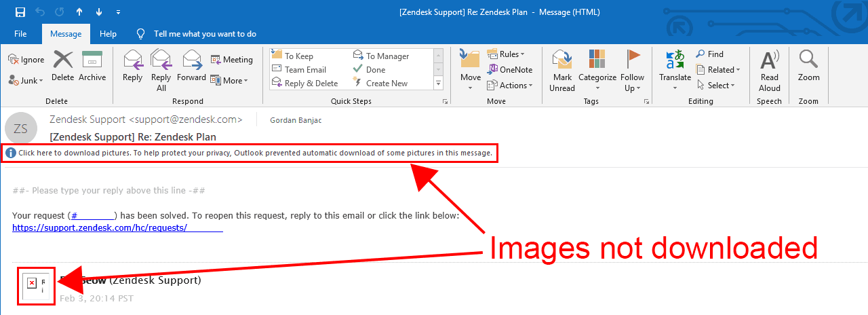Image resolution: width=868 pixels, height=315 pixels.
Task: Open the Help tab
Action: (108, 33)
